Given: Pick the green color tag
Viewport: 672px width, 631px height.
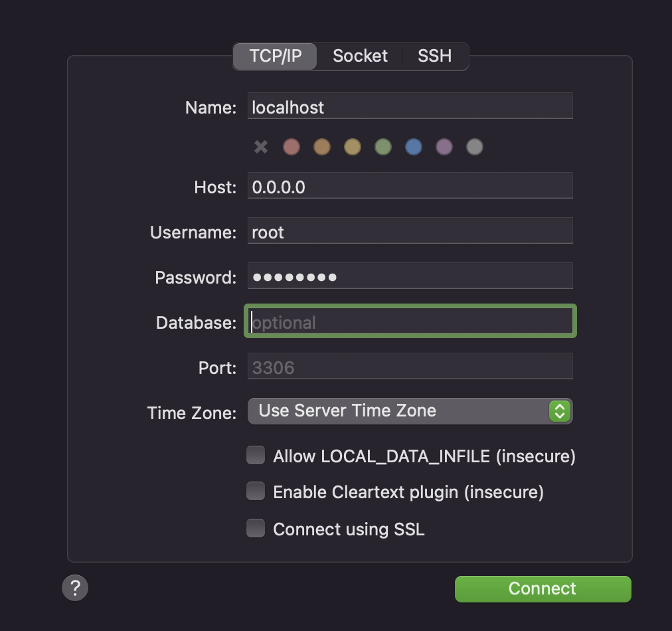Looking at the screenshot, I should point(383,147).
